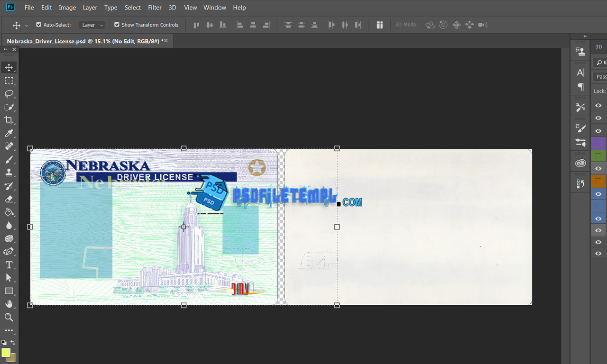Click Align left edges in options bar

pos(239,25)
